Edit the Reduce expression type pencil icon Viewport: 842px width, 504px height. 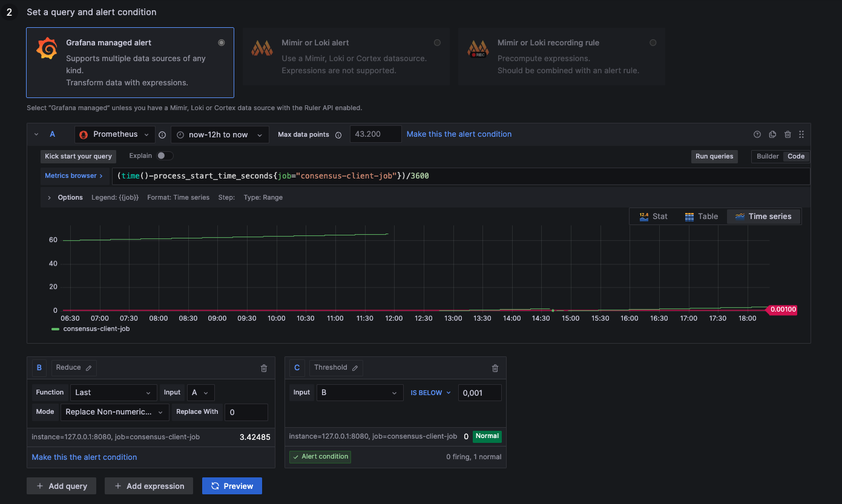point(89,368)
